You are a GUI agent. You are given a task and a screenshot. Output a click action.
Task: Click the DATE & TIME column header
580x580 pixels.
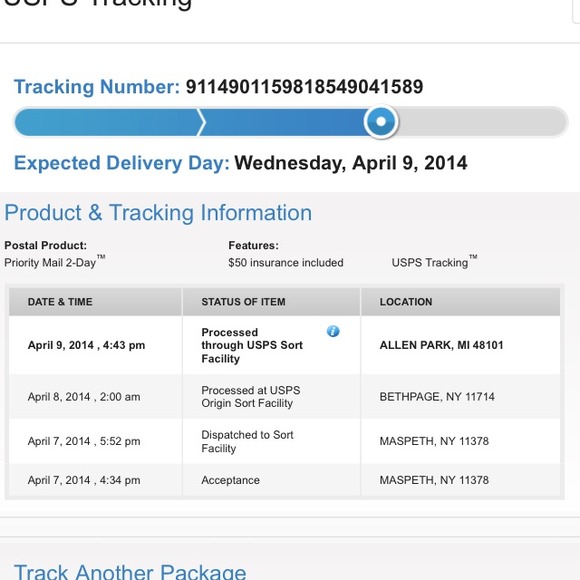point(60,302)
